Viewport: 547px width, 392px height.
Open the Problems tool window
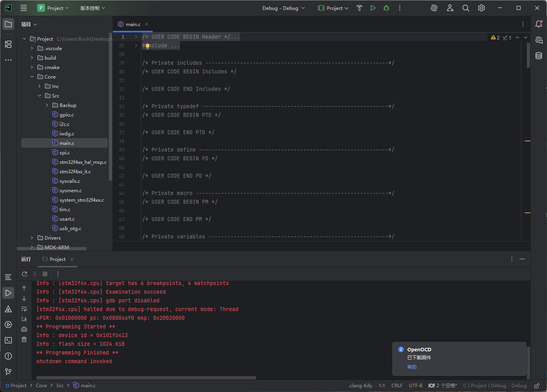(8, 356)
